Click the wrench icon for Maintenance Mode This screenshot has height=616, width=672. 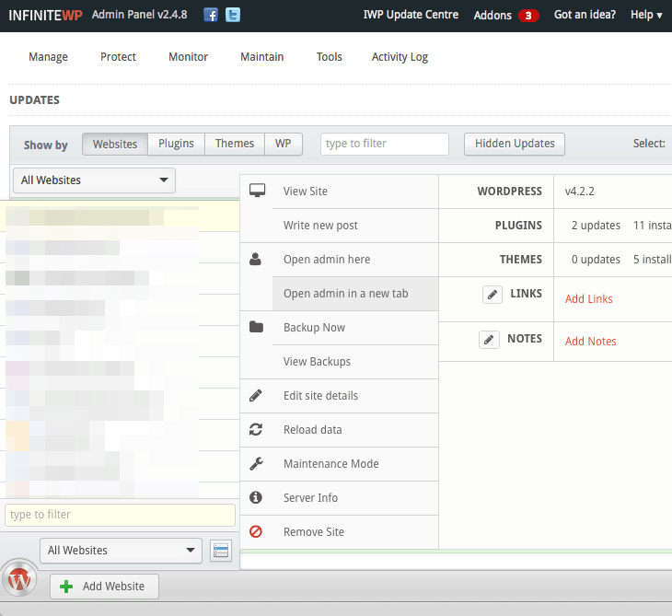tap(256, 463)
